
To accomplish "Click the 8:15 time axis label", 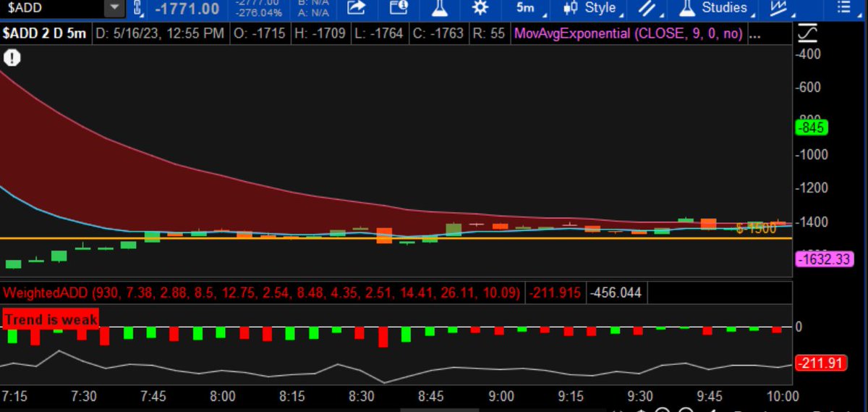I will (292, 396).
